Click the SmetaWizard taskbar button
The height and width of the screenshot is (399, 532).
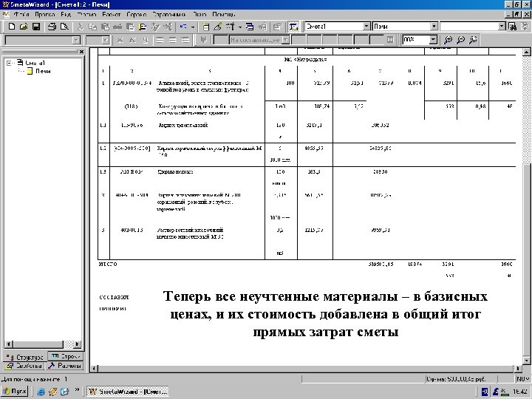pyautogui.click(x=128, y=391)
